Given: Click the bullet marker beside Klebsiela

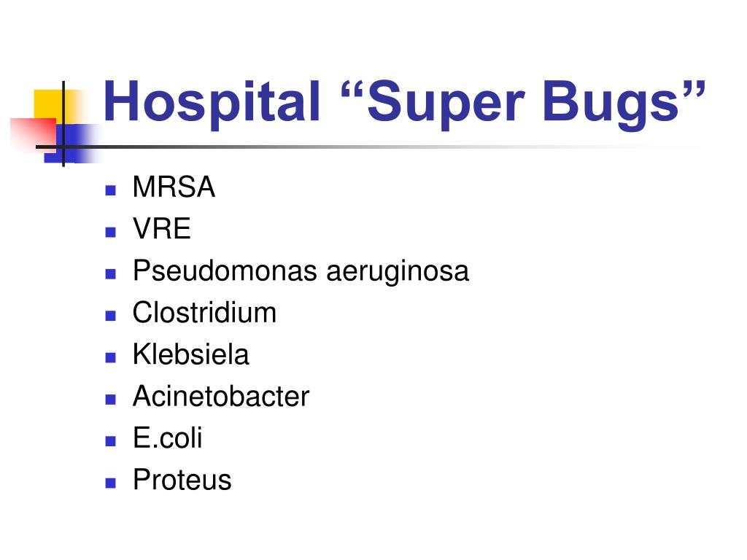Looking at the screenshot, I should pyautogui.click(x=111, y=357).
